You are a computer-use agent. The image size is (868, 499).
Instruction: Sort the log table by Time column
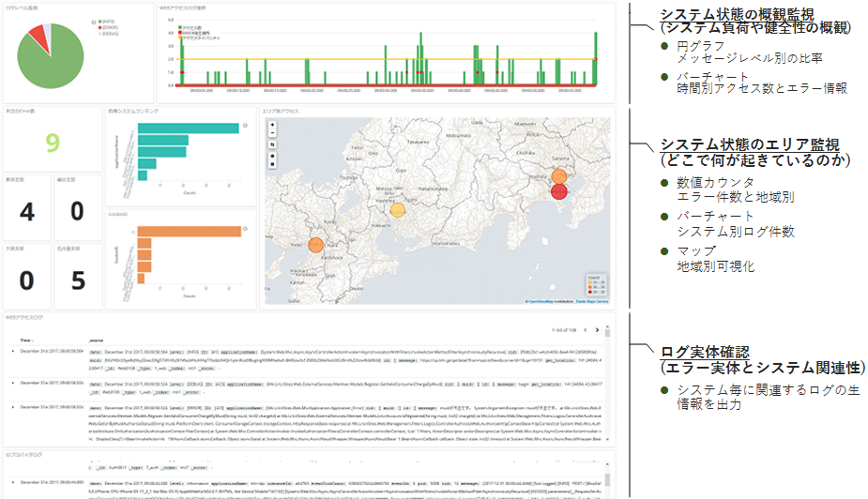[x=25, y=341]
